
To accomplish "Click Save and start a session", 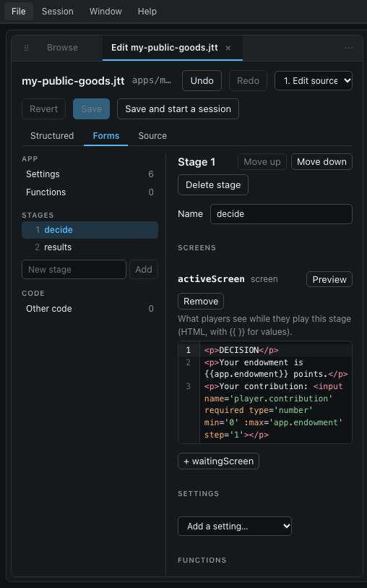I will point(178,109).
